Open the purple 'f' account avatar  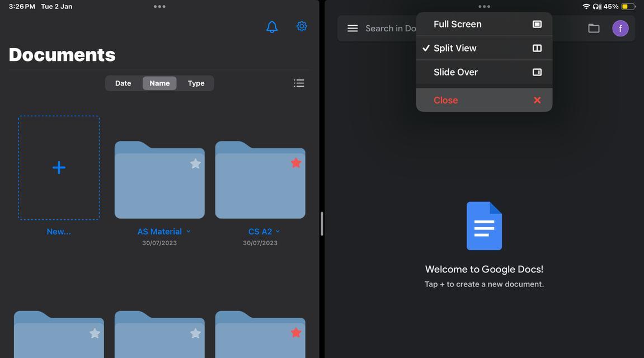coord(620,29)
